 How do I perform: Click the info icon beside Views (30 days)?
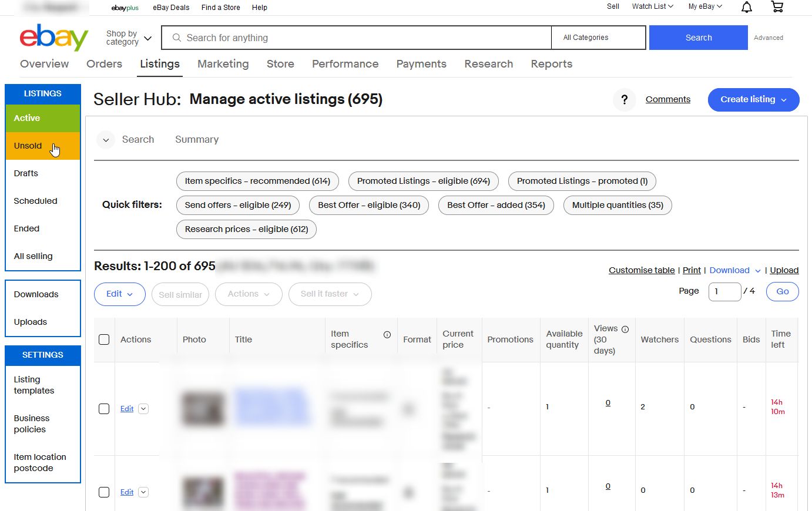point(624,328)
